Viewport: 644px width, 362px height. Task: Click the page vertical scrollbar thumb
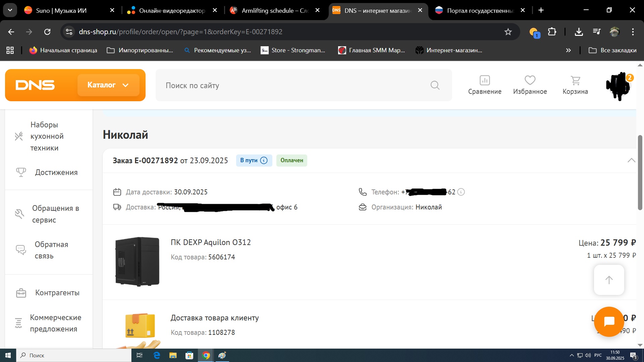pos(640,173)
